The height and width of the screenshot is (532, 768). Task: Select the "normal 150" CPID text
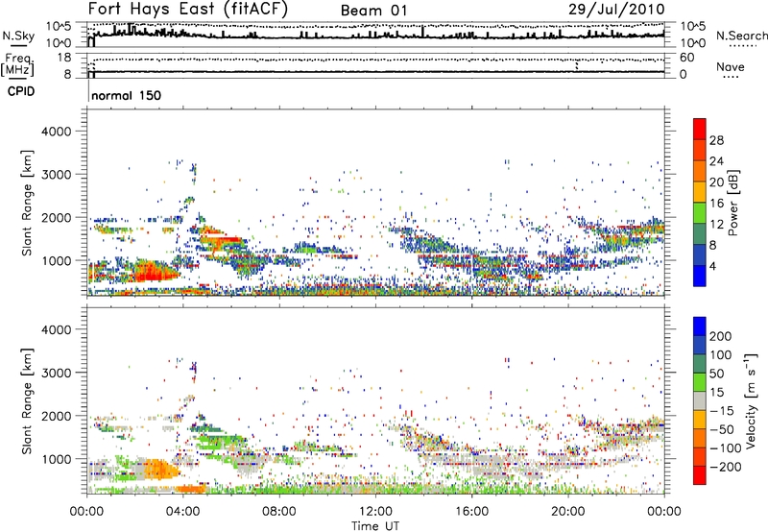[x=127, y=95]
